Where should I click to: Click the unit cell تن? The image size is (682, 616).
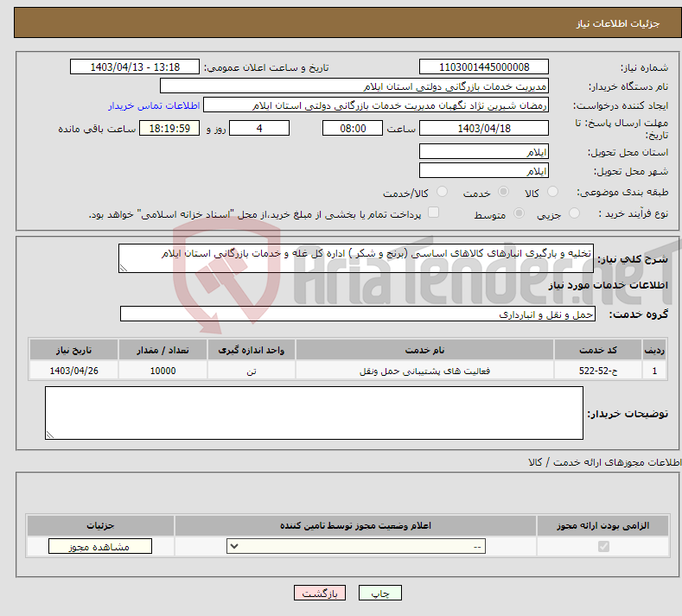(252, 371)
